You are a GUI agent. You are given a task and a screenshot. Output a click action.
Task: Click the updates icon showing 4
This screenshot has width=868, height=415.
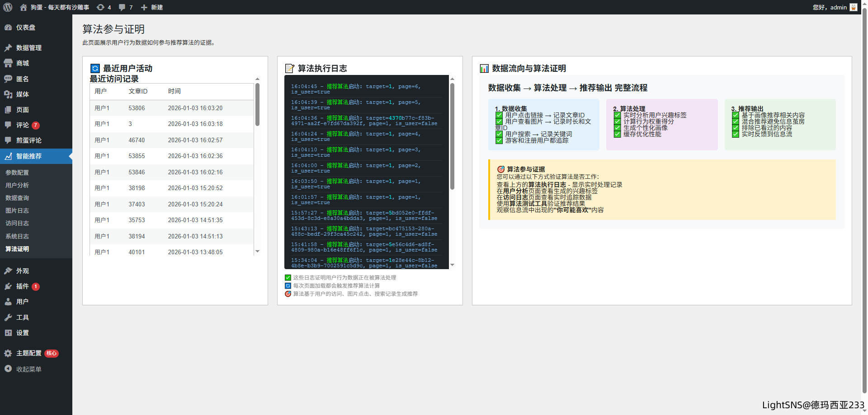[x=101, y=7]
